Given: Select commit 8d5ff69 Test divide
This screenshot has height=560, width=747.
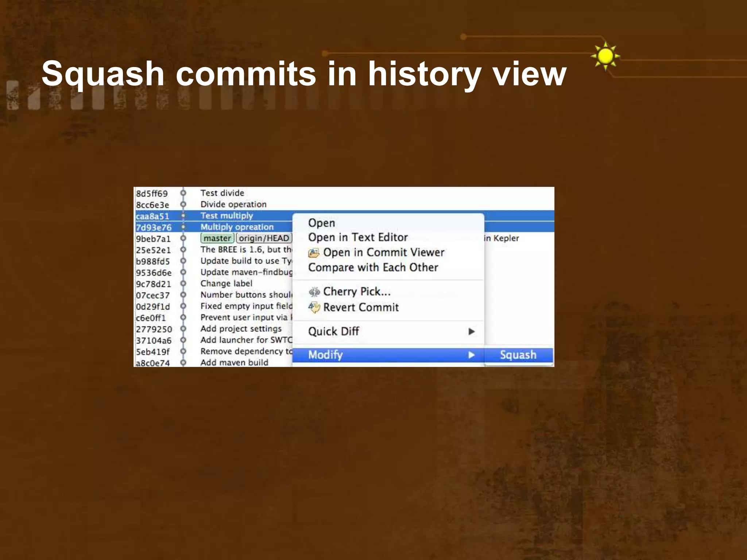Looking at the screenshot, I should pyautogui.click(x=344, y=193).
